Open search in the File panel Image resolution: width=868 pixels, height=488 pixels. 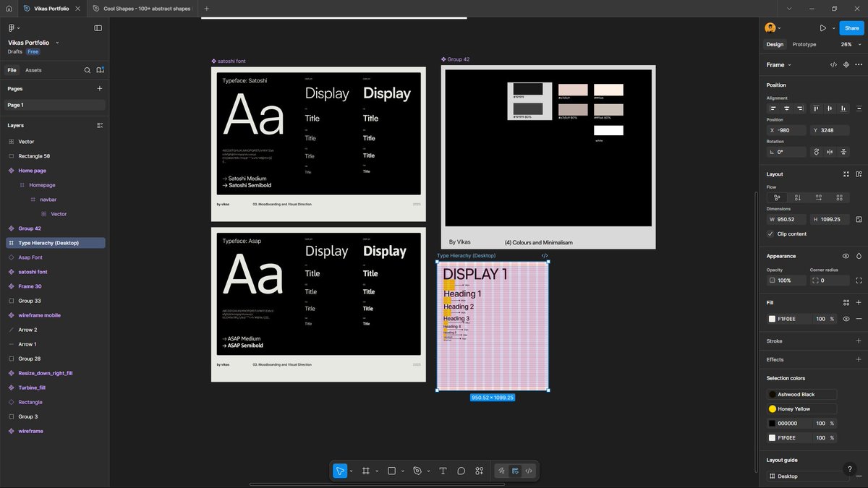click(x=87, y=69)
